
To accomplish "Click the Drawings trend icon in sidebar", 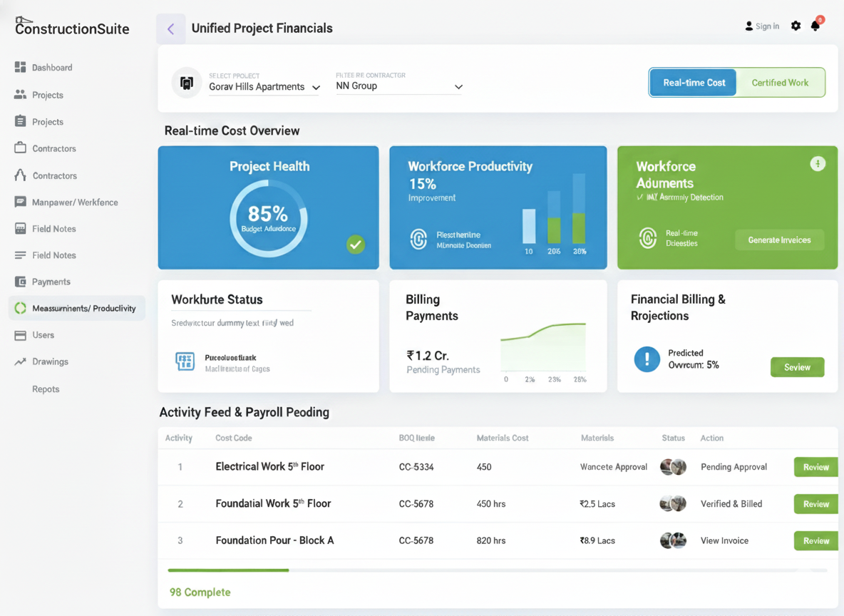I will pyautogui.click(x=20, y=361).
